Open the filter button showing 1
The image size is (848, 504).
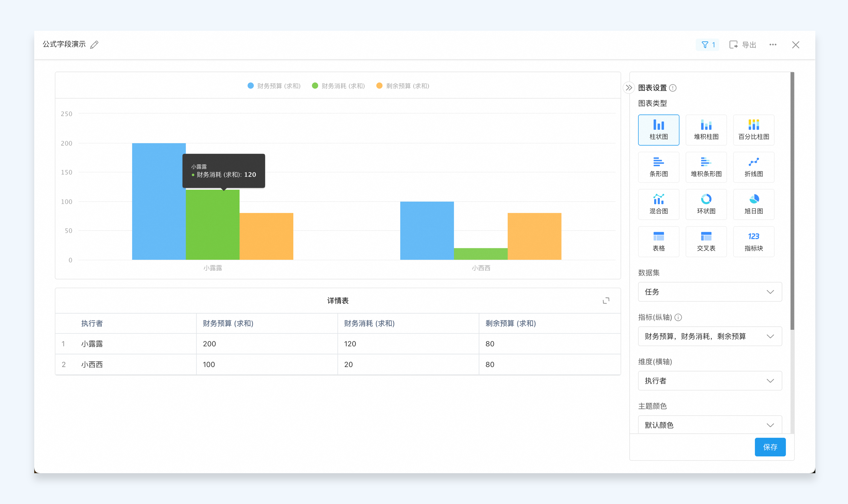coord(708,45)
